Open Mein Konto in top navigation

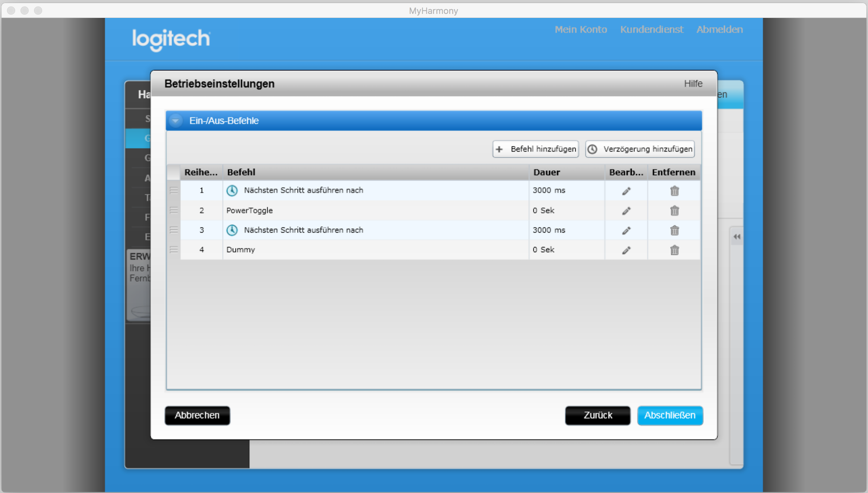(x=580, y=29)
